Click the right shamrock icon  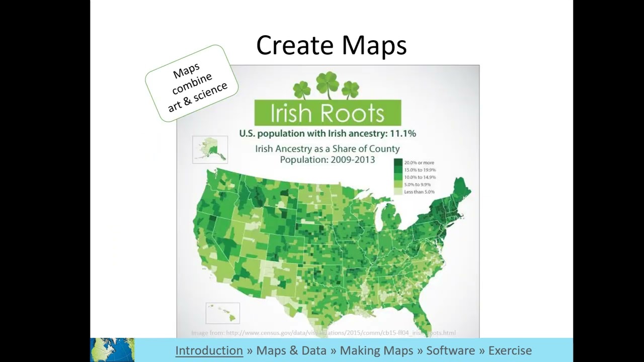click(x=350, y=90)
